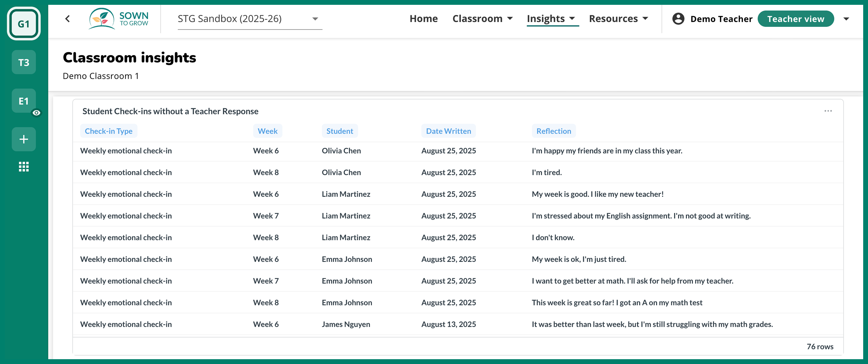Viewport: 868px width, 364px height.
Task: Toggle the Reflection column chip
Action: [x=554, y=131]
